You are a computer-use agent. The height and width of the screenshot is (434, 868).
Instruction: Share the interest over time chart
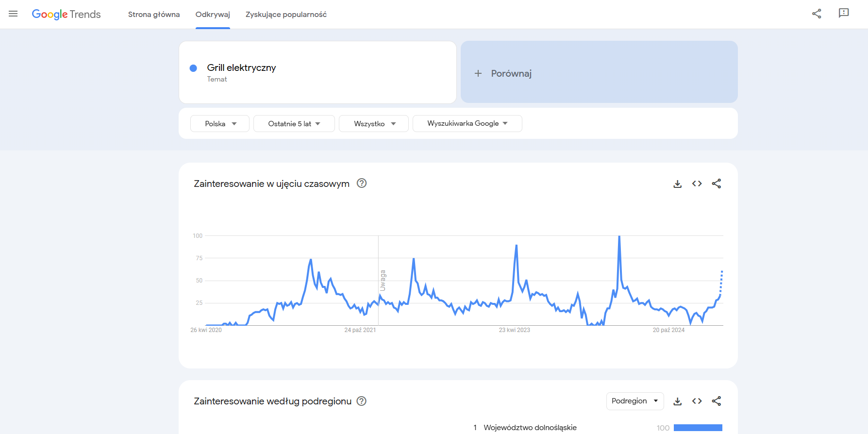[717, 184]
